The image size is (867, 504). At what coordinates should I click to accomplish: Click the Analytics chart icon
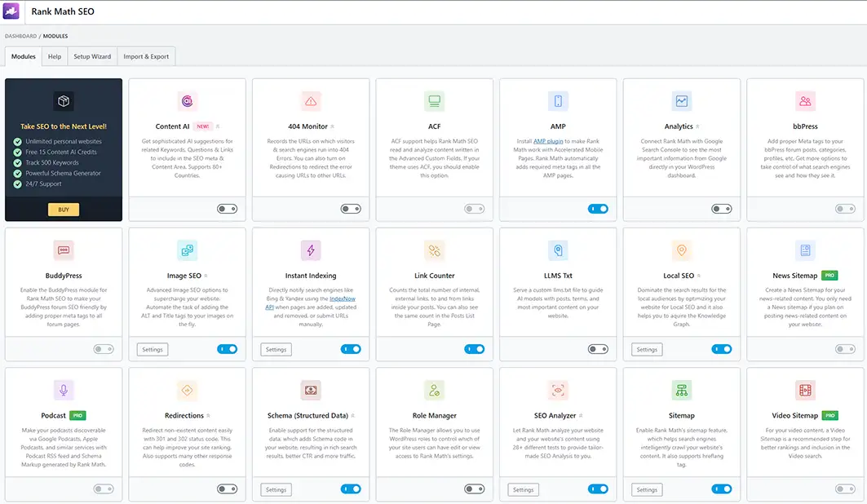pyautogui.click(x=681, y=101)
